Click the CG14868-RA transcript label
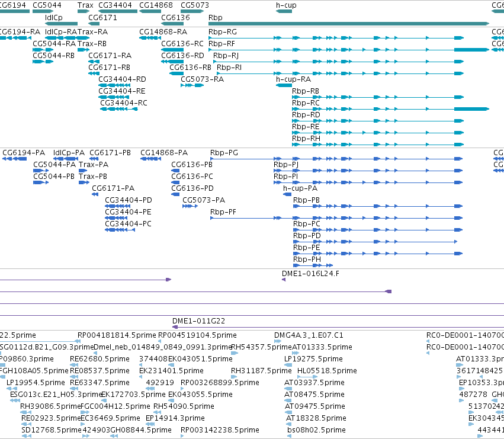Screen dimensions: 504x439 163,32
